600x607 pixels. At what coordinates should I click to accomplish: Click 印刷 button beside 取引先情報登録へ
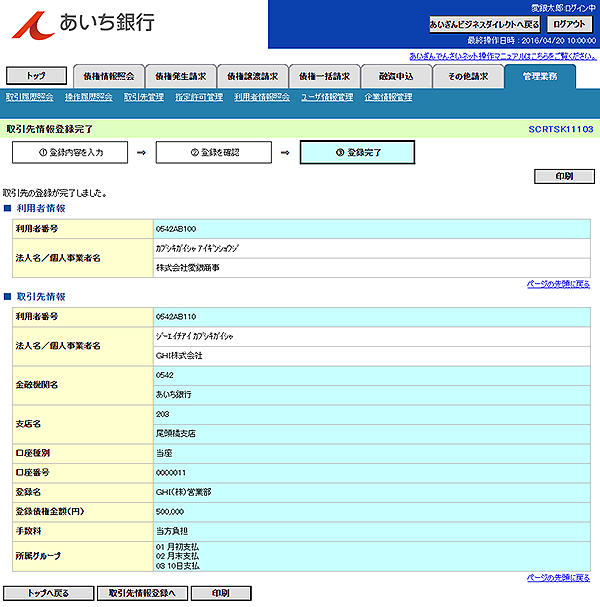(221, 593)
